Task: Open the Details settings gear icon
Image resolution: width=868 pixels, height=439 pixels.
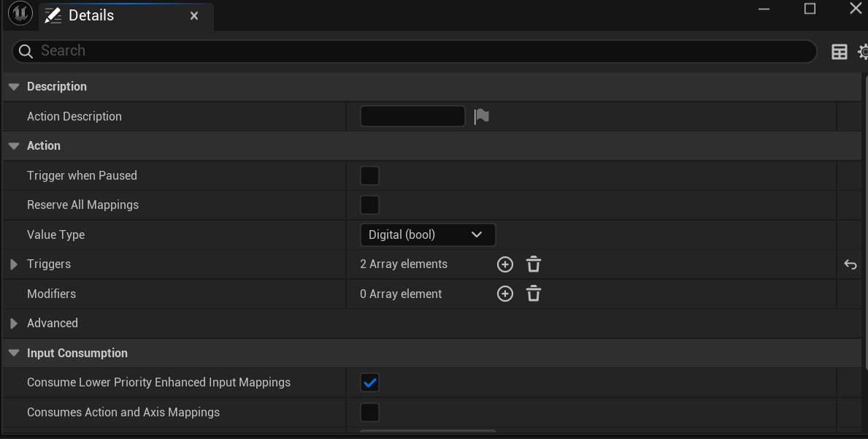Action: pyautogui.click(x=863, y=51)
